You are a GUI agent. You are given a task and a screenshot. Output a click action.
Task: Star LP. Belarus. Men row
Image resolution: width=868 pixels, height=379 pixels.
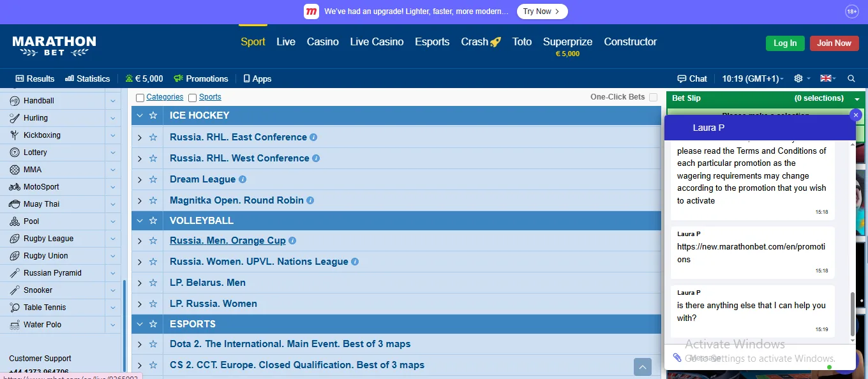pos(153,283)
